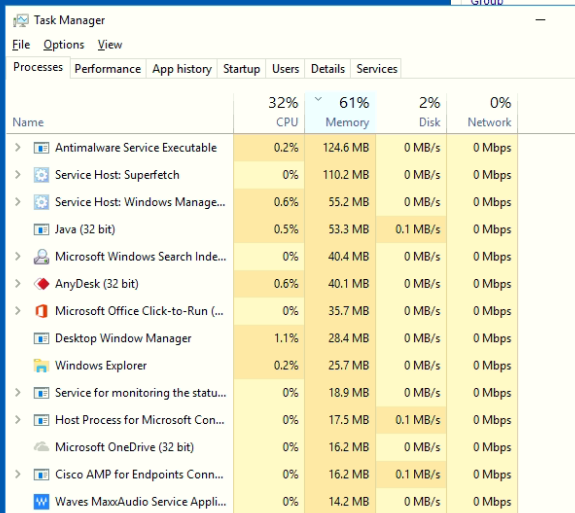Image resolution: width=575 pixels, height=513 pixels.
Task: Open the View menu
Action: 110,45
